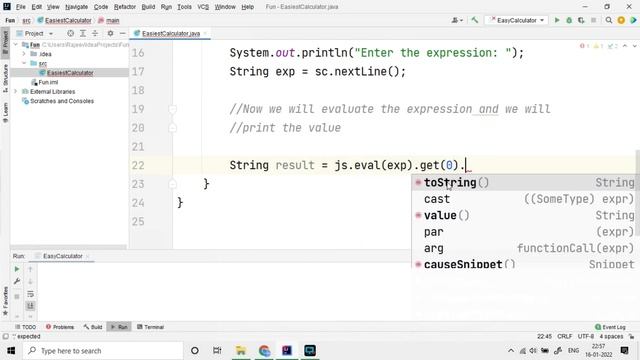Open the Build menu
640x360 pixels.
click(x=148, y=7)
